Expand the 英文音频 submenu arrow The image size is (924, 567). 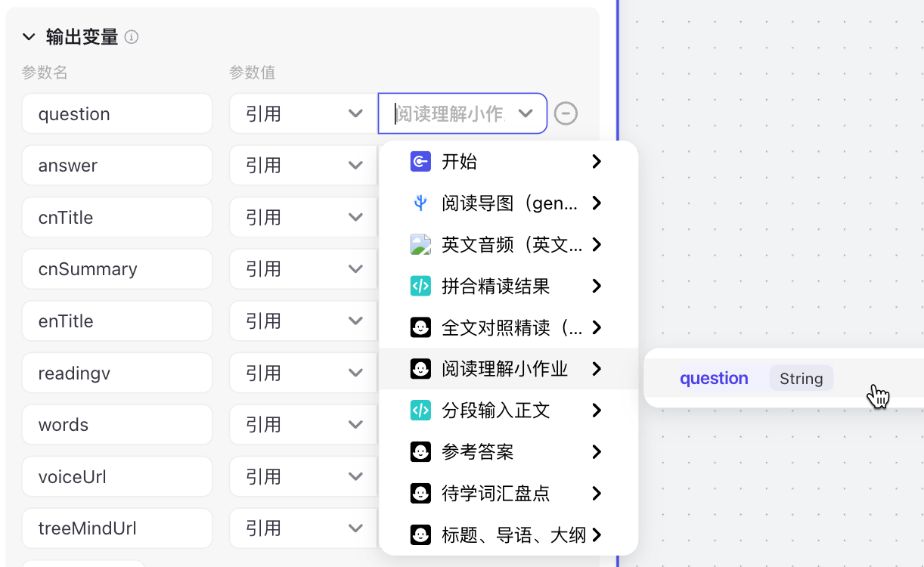pyautogui.click(x=597, y=244)
